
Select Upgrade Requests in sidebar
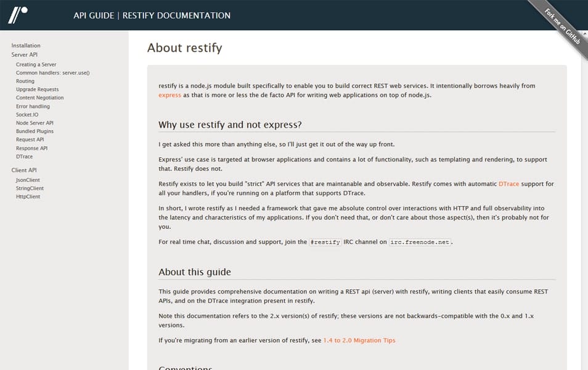click(38, 89)
